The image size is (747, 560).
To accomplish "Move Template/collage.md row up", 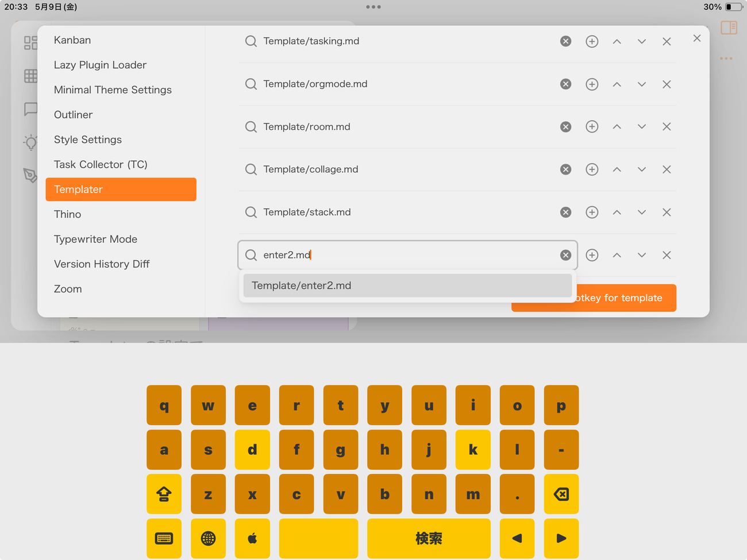I will coord(617,169).
